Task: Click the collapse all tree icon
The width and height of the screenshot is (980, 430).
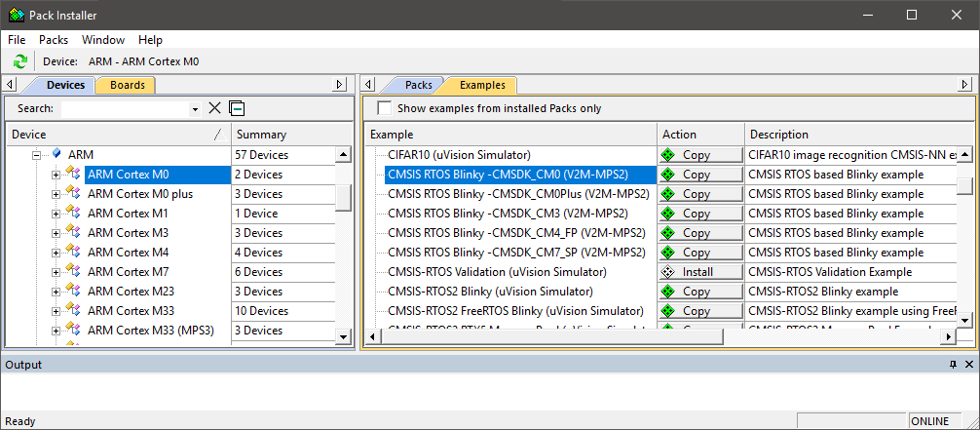Action: click(x=237, y=108)
